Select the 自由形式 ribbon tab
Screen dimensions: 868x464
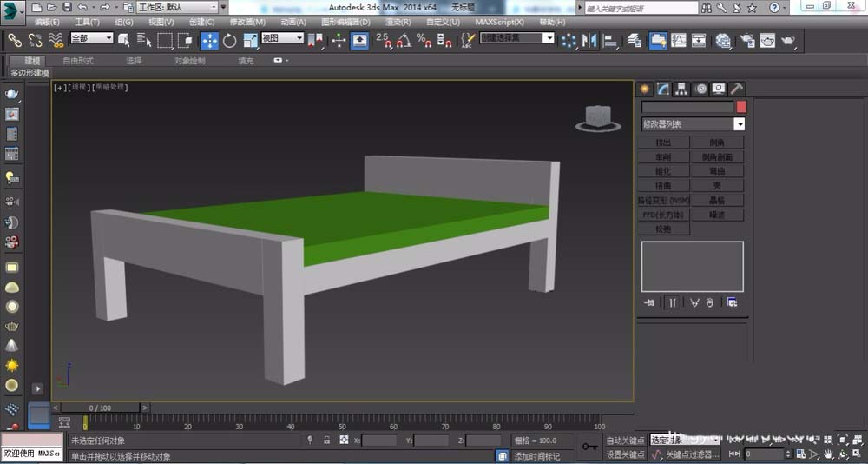pyautogui.click(x=78, y=61)
